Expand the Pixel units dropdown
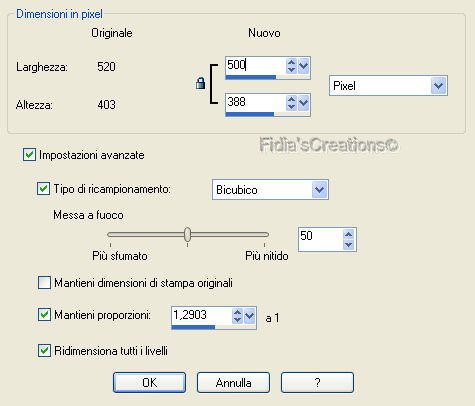475x406 pixels. click(x=438, y=86)
